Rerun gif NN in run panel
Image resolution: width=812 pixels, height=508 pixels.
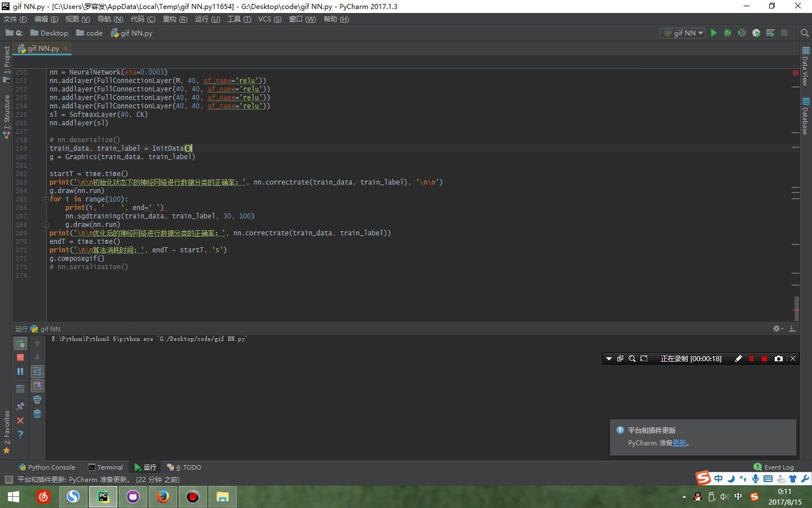pyautogui.click(x=20, y=343)
